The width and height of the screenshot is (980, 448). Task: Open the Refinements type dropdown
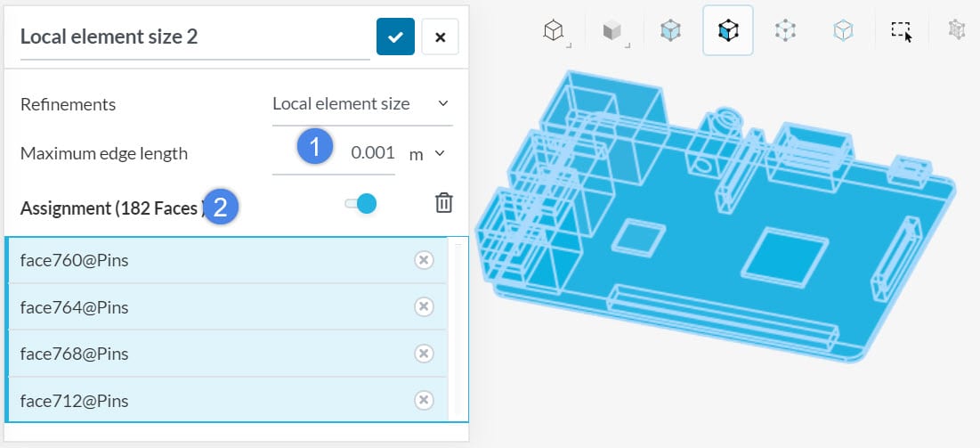tap(361, 104)
